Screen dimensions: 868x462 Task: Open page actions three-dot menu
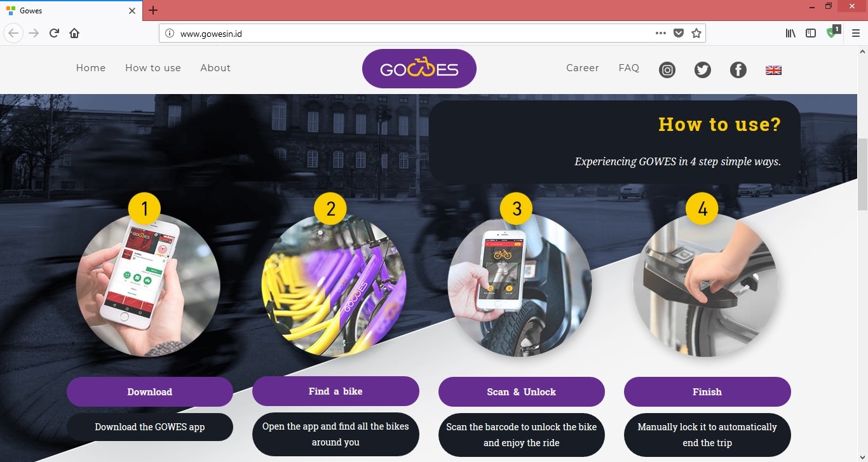tap(661, 33)
